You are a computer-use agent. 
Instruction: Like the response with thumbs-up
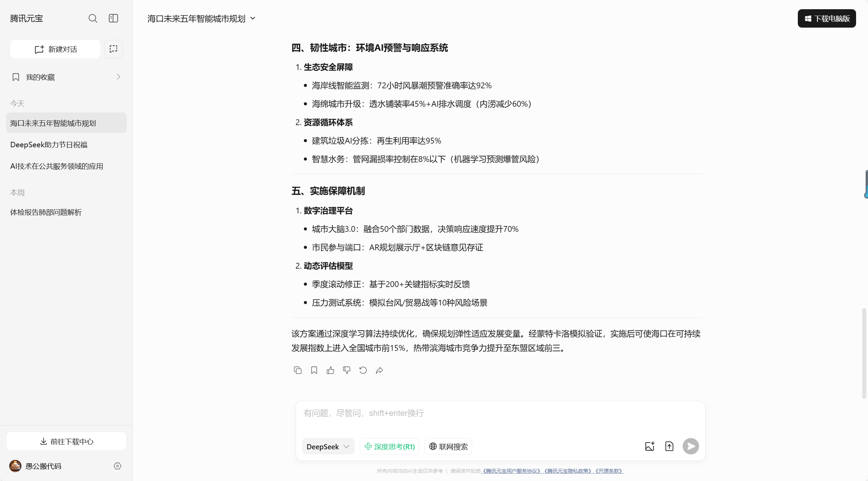point(330,370)
